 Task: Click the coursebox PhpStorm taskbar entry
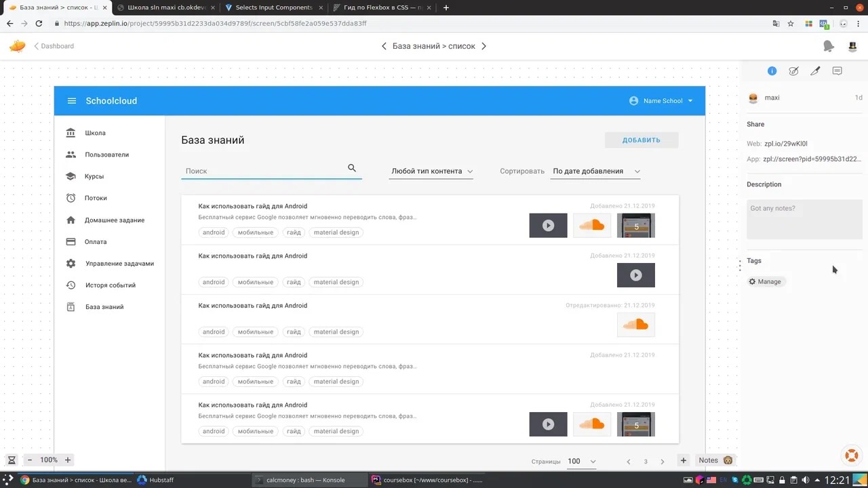tap(427, 480)
